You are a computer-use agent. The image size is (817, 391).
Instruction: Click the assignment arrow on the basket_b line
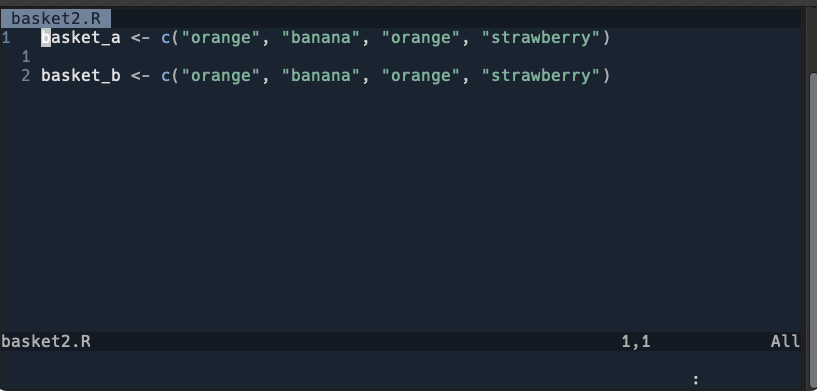tap(141, 76)
